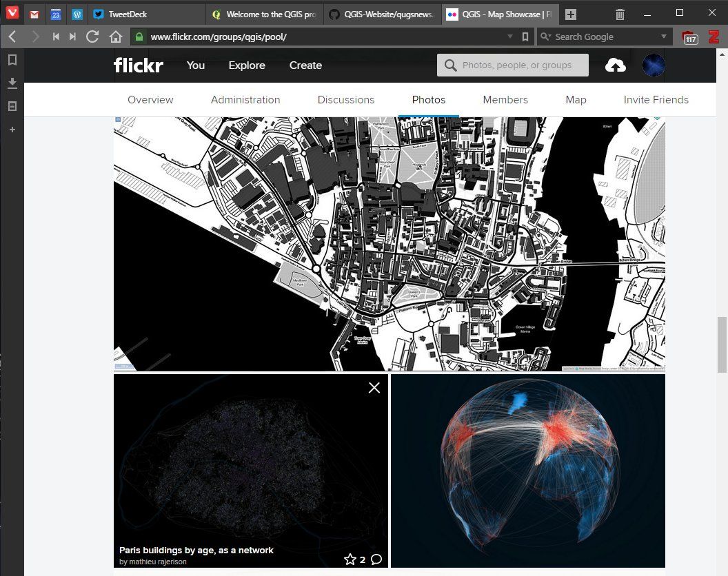Image resolution: width=728 pixels, height=576 pixels.
Task: Click the page vertical scrollbar thumb
Action: (722, 344)
